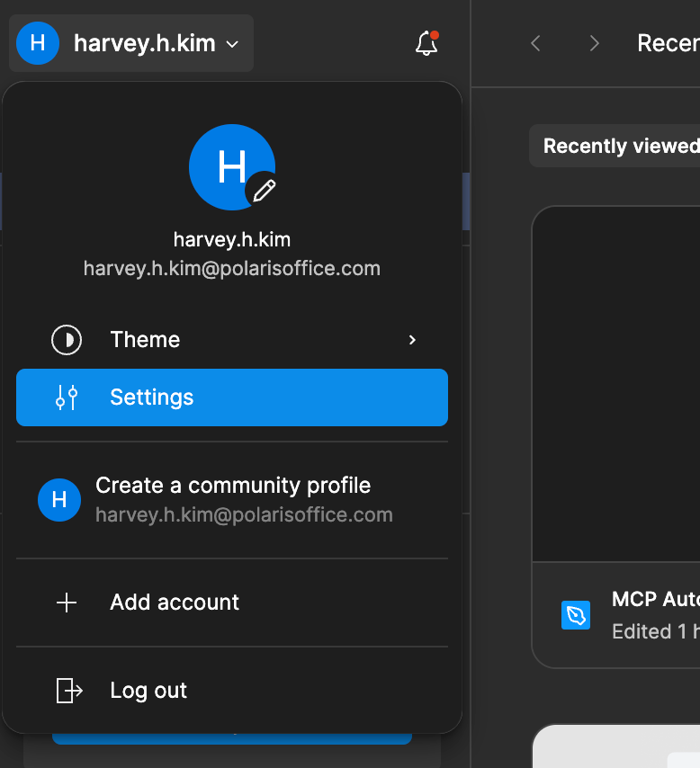
Task: Click the community profile H avatar
Action: (59, 500)
